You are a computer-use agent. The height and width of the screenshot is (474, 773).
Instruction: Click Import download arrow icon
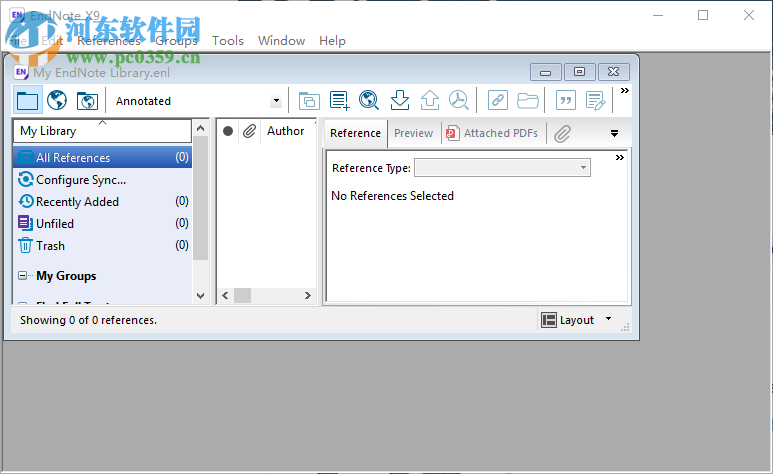pos(399,101)
